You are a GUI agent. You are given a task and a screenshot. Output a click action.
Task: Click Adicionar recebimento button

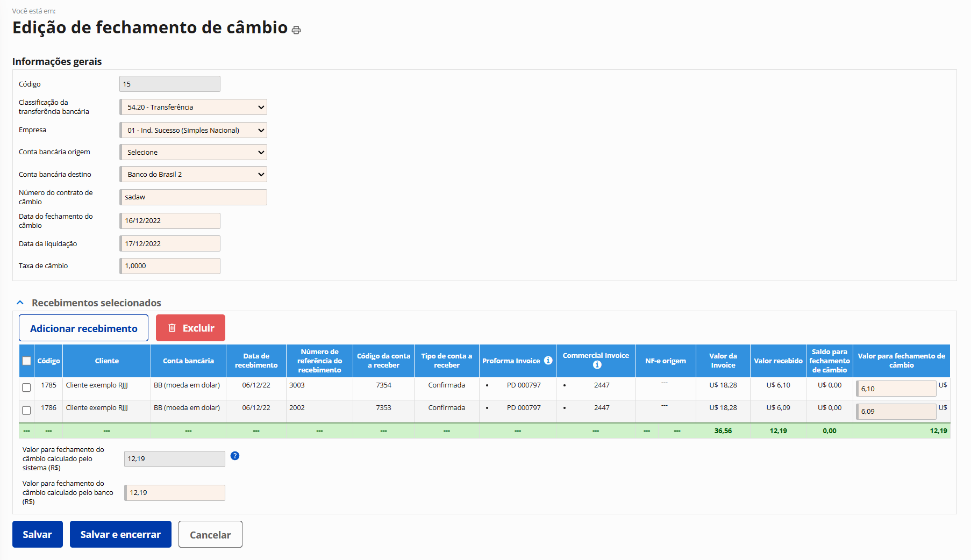(83, 328)
